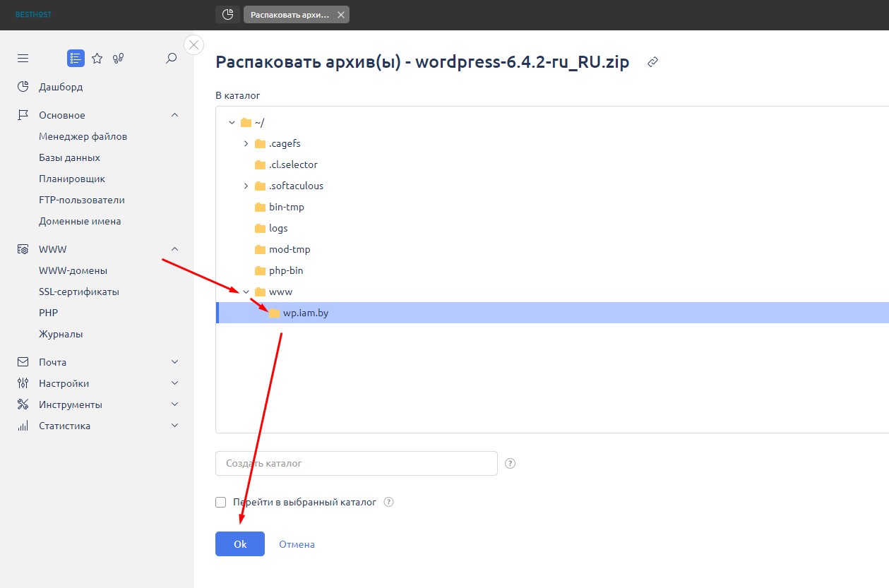The height and width of the screenshot is (588, 889).
Task: Copy page link icon next to title
Action: click(653, 62)
